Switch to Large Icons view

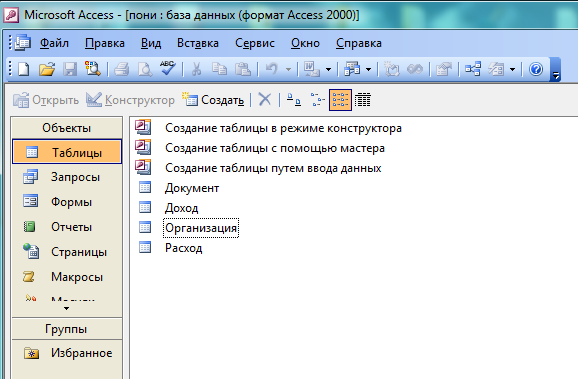click(294, 100)
